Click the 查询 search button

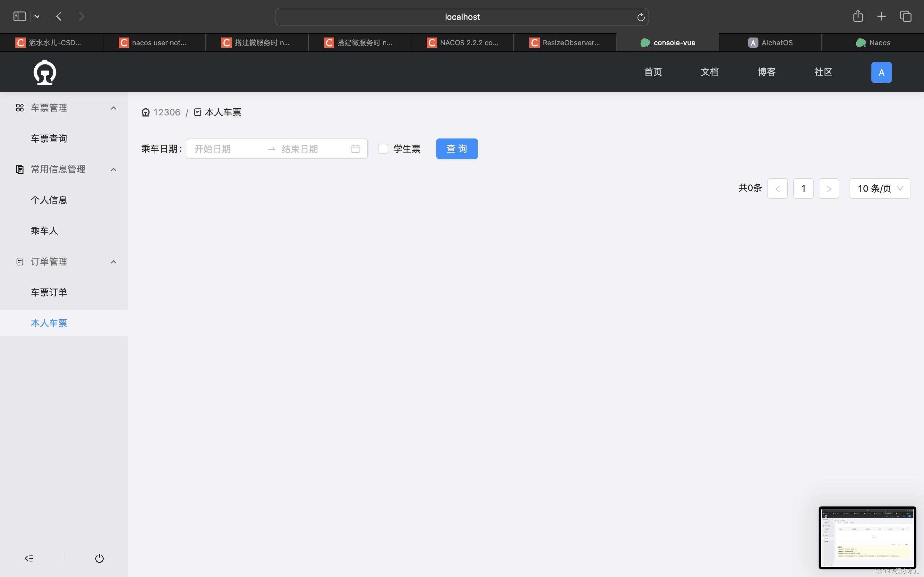tap(457, 149)
